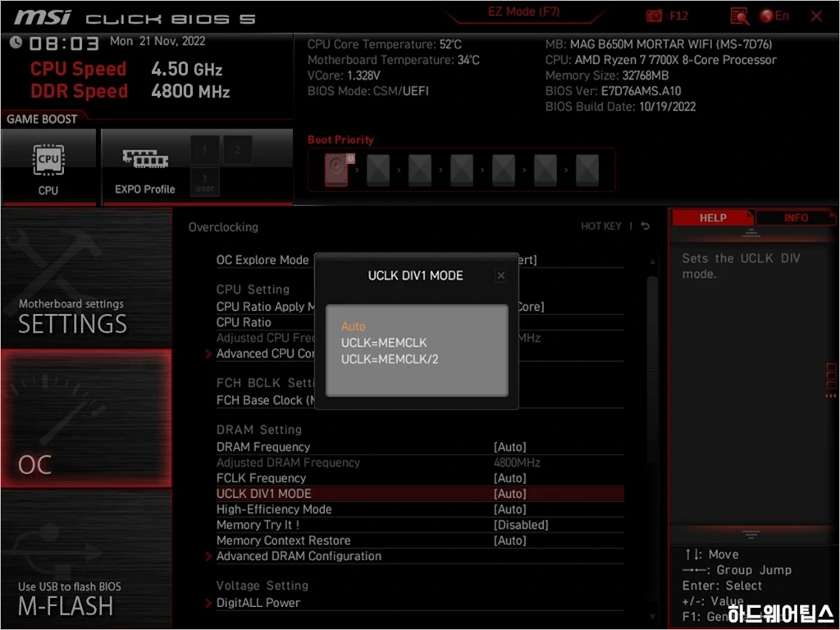840x630 pixels.
Task: Click the screenshot camera icon F12
Action: pos(666,16)
